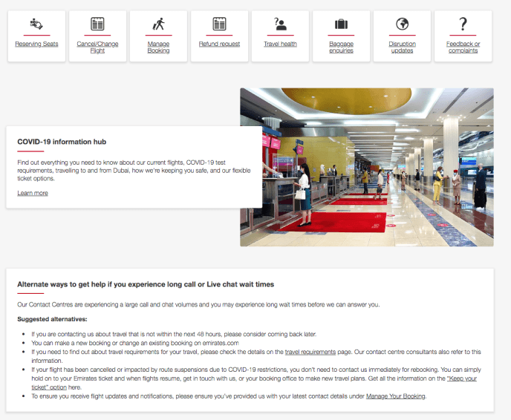Click the Refund request calendar icon
511x420 pixels.
[219, 24]
